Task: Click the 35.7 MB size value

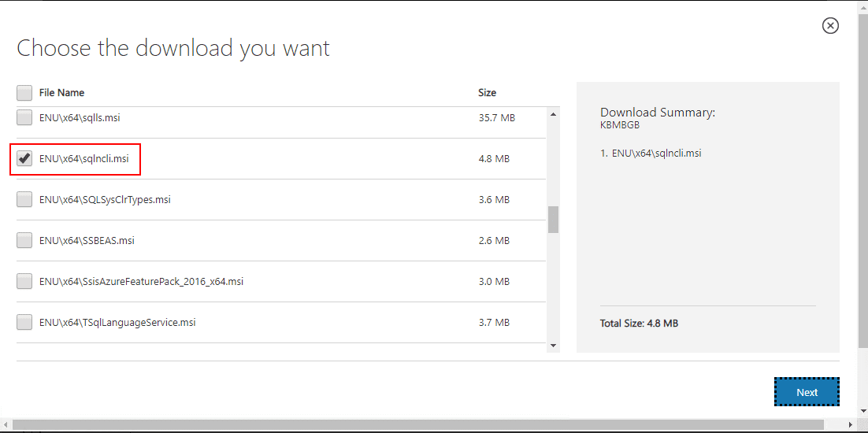Action: coord(496,118)
